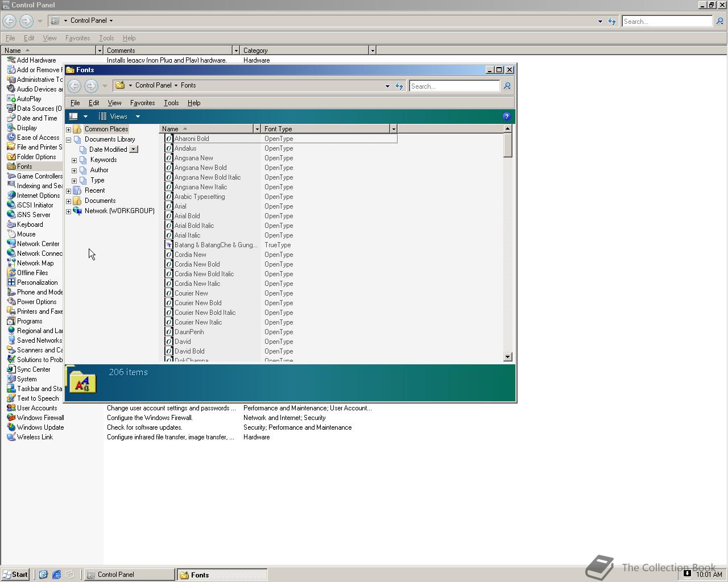Open the Add Hardware icon in Control Panel
The width and height of the screenshot is (728, 582).
pyautogui.click(x=11, y=60)
